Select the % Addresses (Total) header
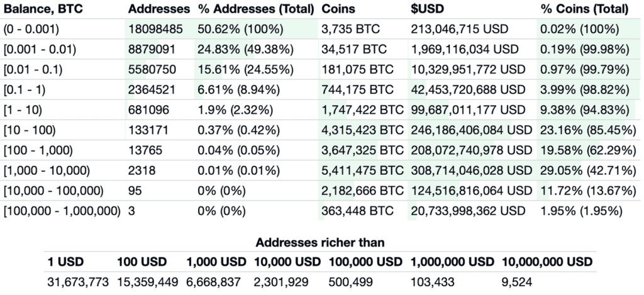This screenshot has height=295, width=644. pyautogui.click(x=256, y=9)
